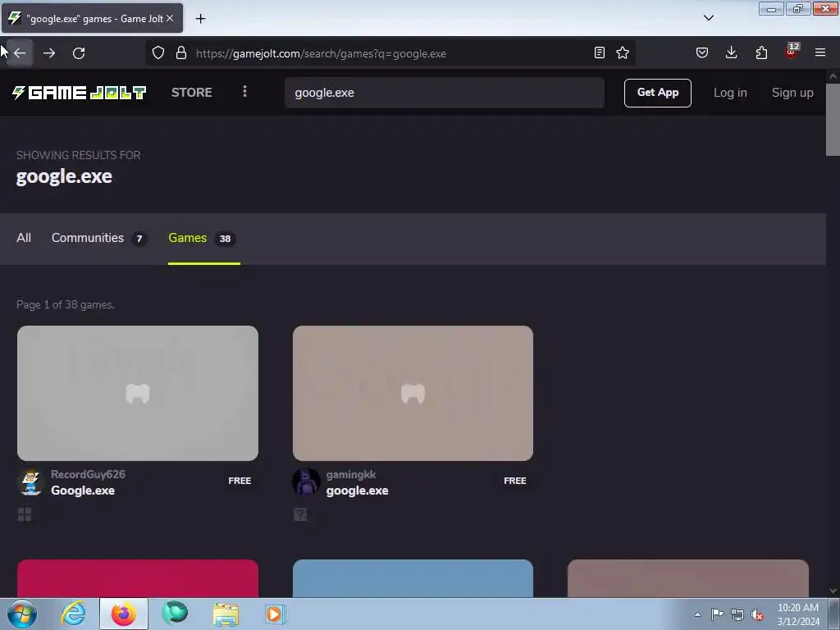Open the Google.exe thumbnail by RecordGuy626
Screen dimensions: 840x630
[138, 393]
